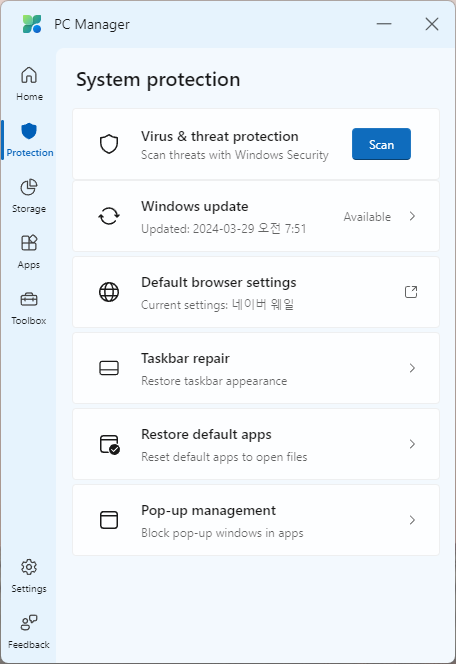
Task: Expand Taskbar repair with its chevron arrow
Action: (412, 368)
